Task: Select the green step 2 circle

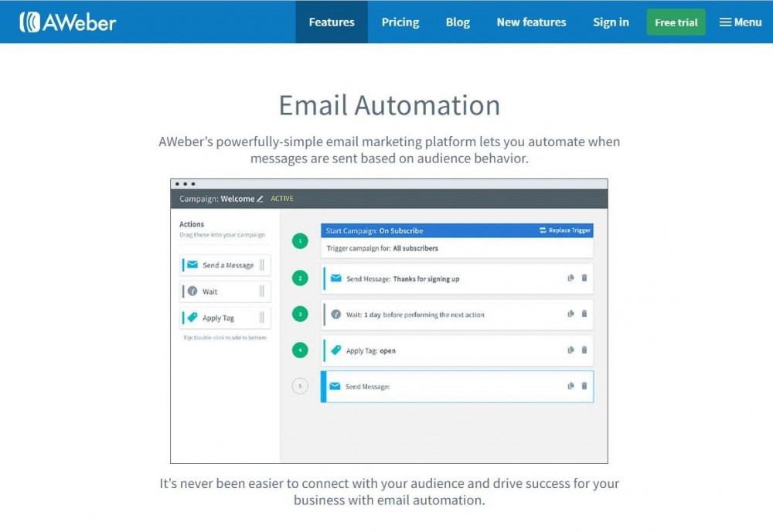Action: [x=300, y=278]
